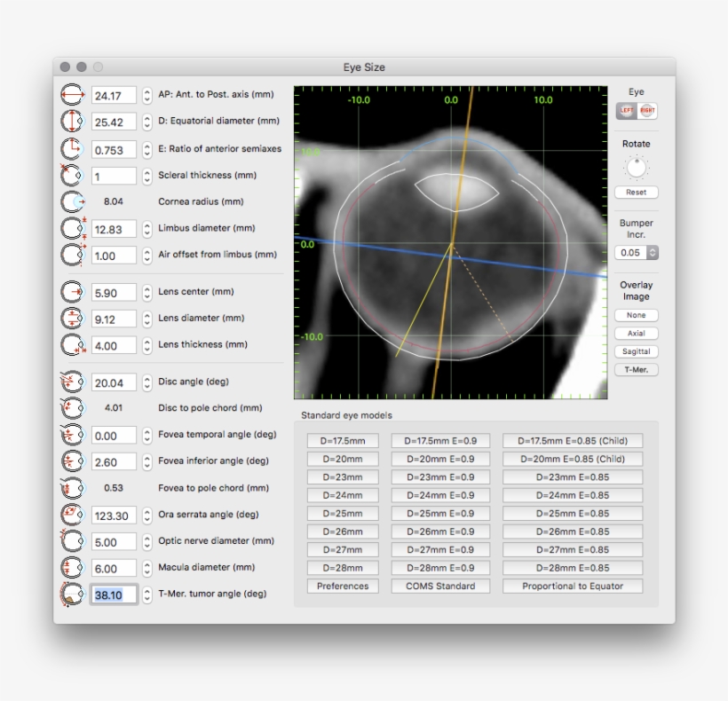Viewport: 728px width, 701px height.
Task: Click the fovea inferior angle icon
Action: click(x=71, y=461)
